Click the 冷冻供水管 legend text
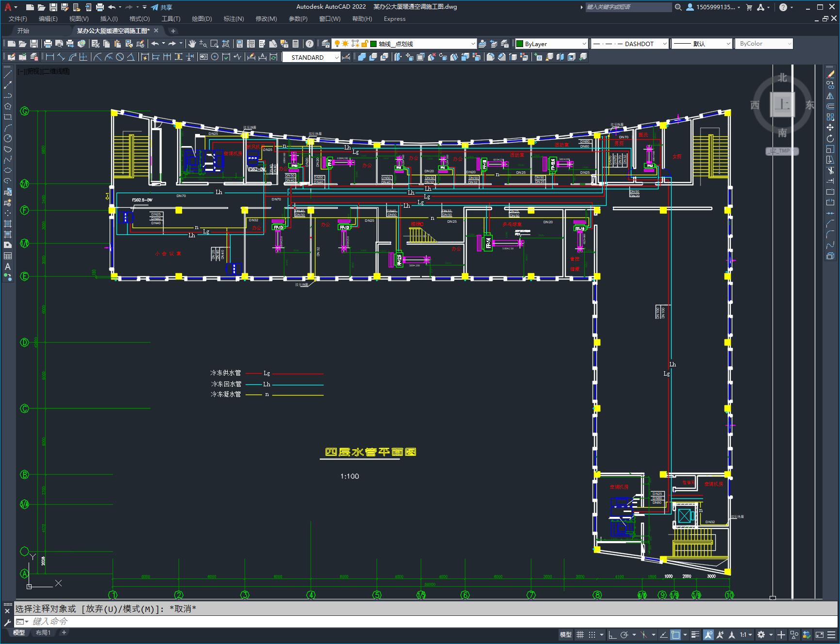Screen dimensions: 840x644 (x=226, y=373)
